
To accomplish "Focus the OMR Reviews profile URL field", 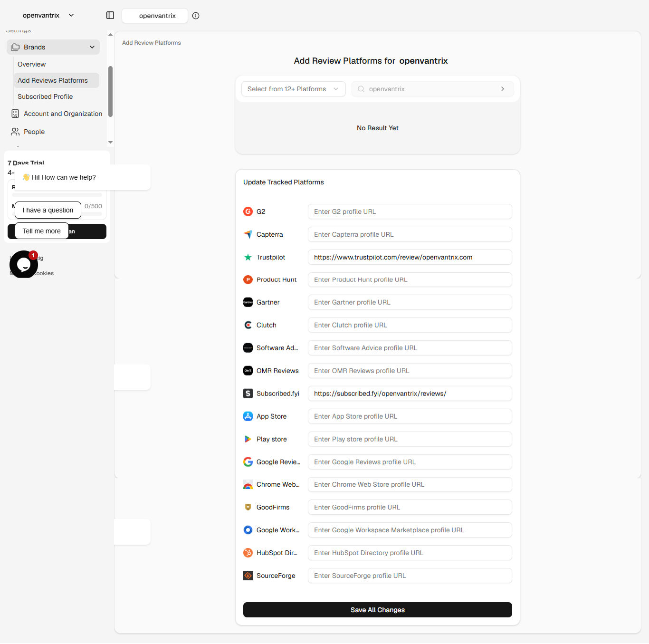I will click(x=410, y=371).
